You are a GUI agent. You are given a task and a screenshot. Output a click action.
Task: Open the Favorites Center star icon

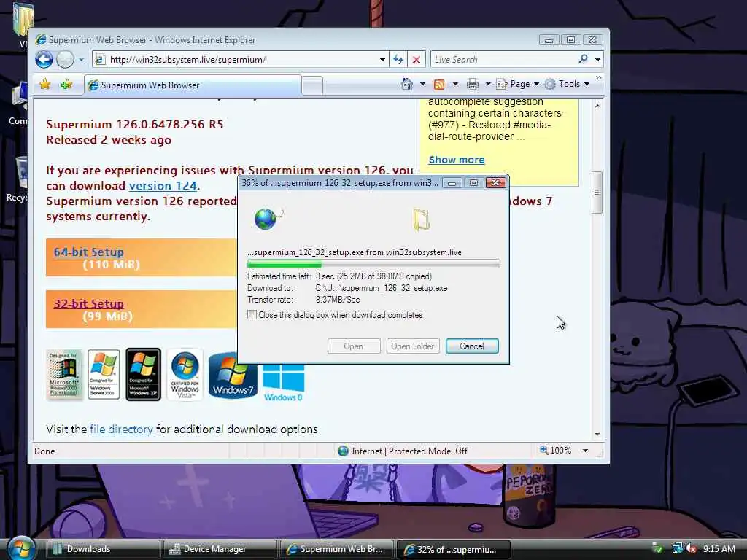coord(44,85)
